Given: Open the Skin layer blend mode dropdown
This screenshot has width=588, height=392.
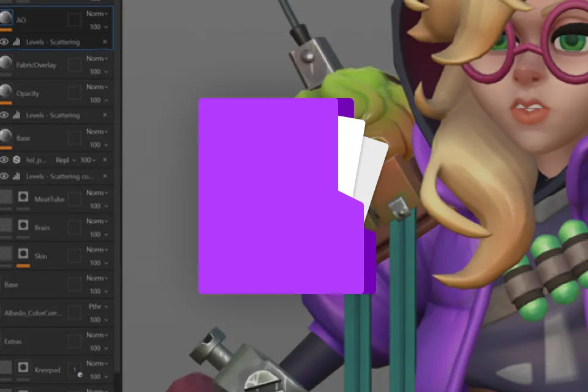Looking at the screenshot, I should click(97, 250).
